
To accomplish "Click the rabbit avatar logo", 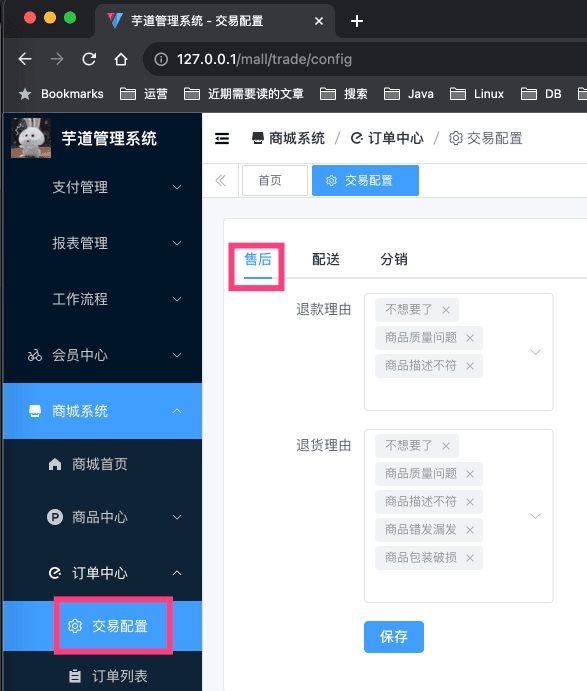I will (31, 138).
